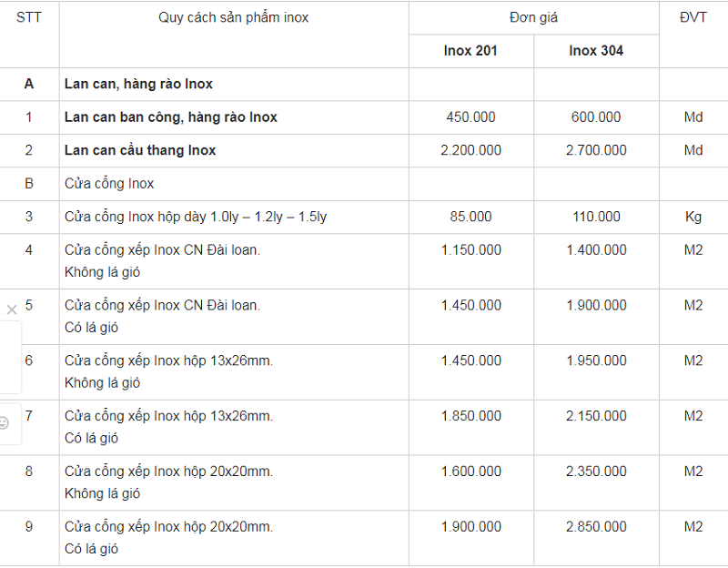This screenshot has height=568, width=728.
Task: Click the 1.600.000 price in row 8
Action: [470, 472]
